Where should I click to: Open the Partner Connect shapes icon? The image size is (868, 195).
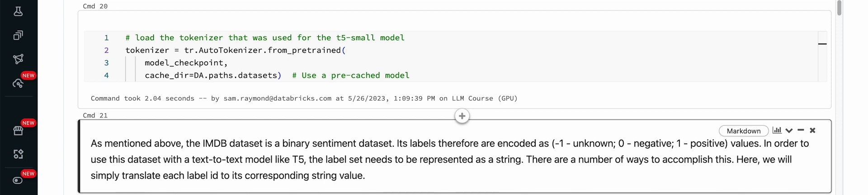(18, 154)
